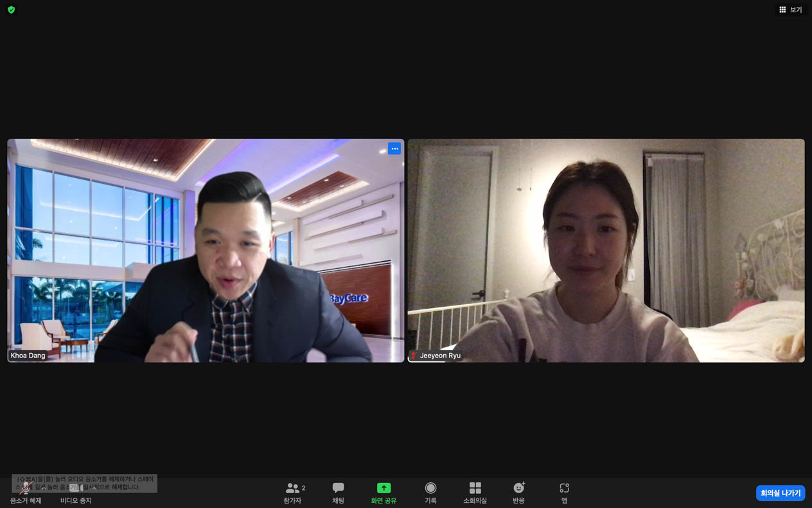Click the Khoa Dang name label
The width and height of the screenshot is (812, 508).
pyautogui.click(x=28, y=356)
